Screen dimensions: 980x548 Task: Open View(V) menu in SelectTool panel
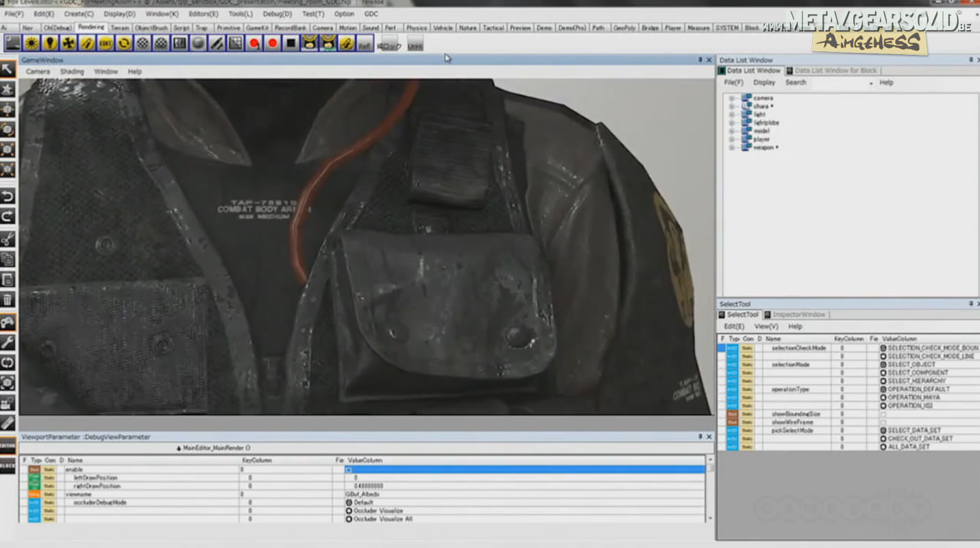click(x=766, y=326)
